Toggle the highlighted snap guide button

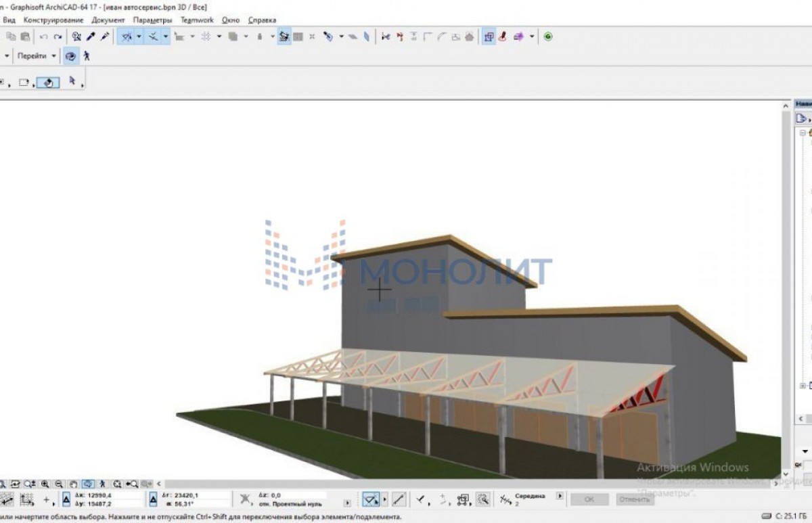pos(371,499)
